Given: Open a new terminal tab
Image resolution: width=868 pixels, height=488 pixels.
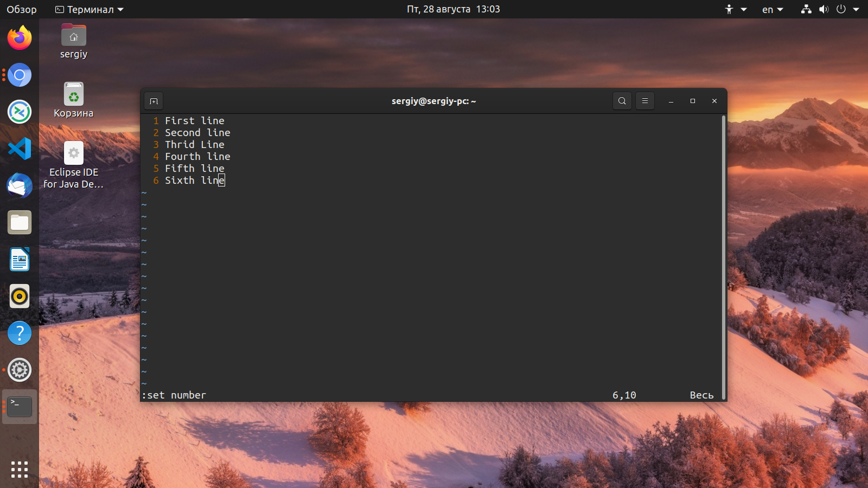Looking at the screenshot, I should point(154,101).
